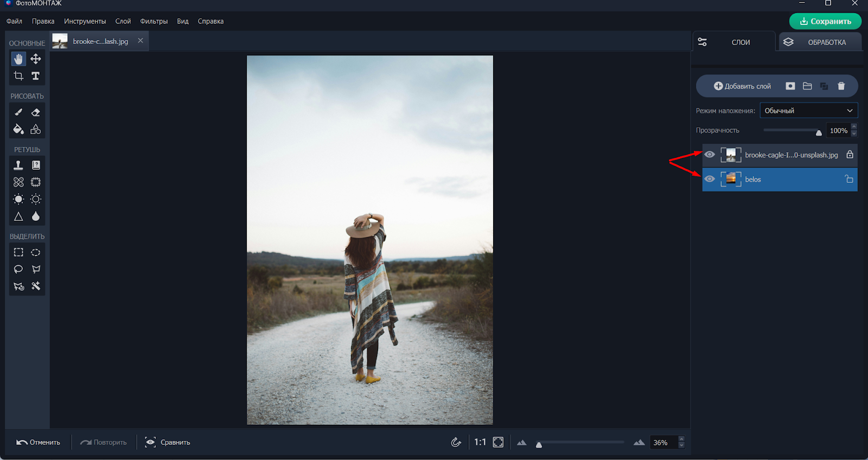Click the rotate view icon in the bottom bar
The image size is (868, 460).
tap(456, 442)
